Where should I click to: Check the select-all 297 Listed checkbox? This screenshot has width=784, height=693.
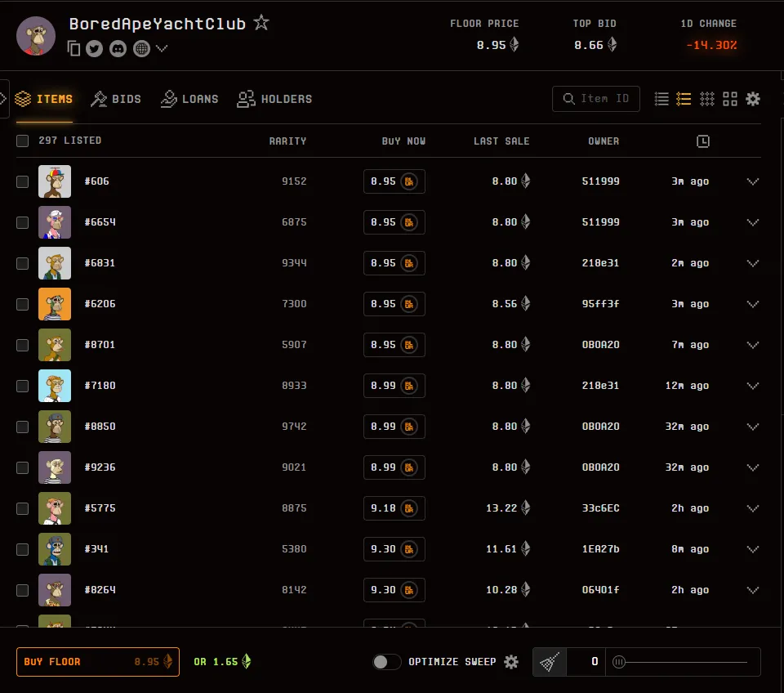(23, 141)
